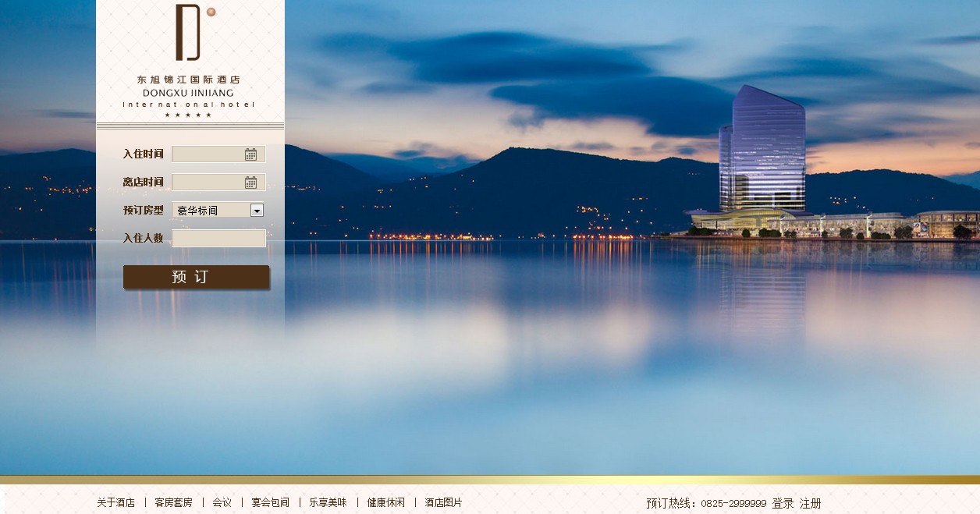Click the five-star rating under hotel name

[x=188, y=115]
